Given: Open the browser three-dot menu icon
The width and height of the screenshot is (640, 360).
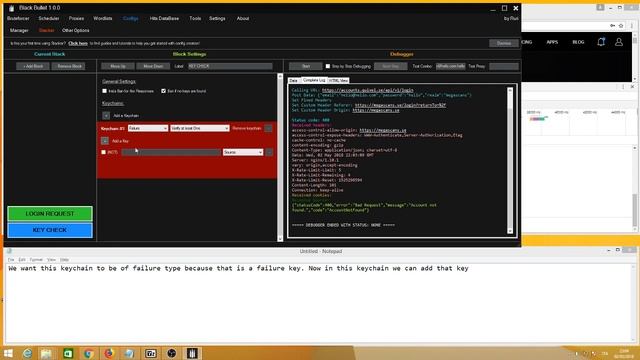Looking at the screenshot, I should [631, 25].
